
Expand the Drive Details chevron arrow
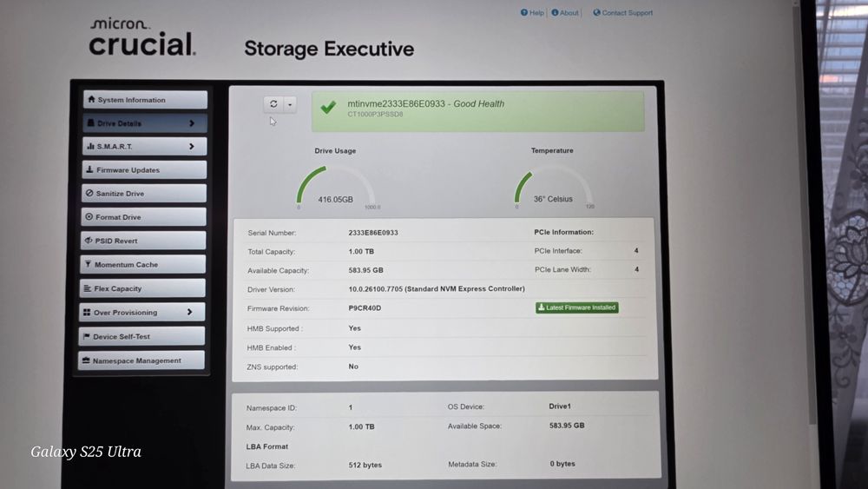(192, 123)
